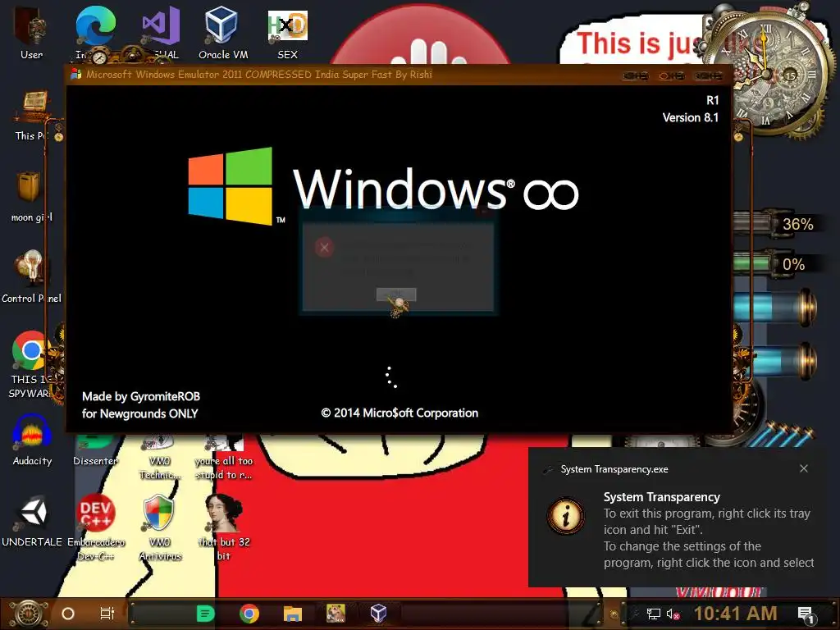Open the Action Center notification icon
The width and height of the screenshot is (840, 630).
(x=806, y=614)
